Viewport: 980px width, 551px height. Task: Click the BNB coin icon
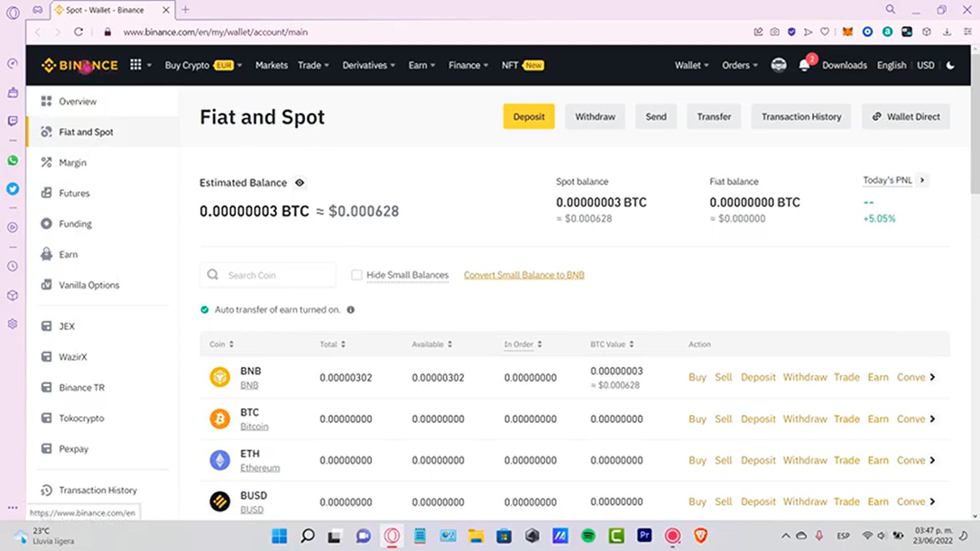pyautogui.click(x=220, y=378)
